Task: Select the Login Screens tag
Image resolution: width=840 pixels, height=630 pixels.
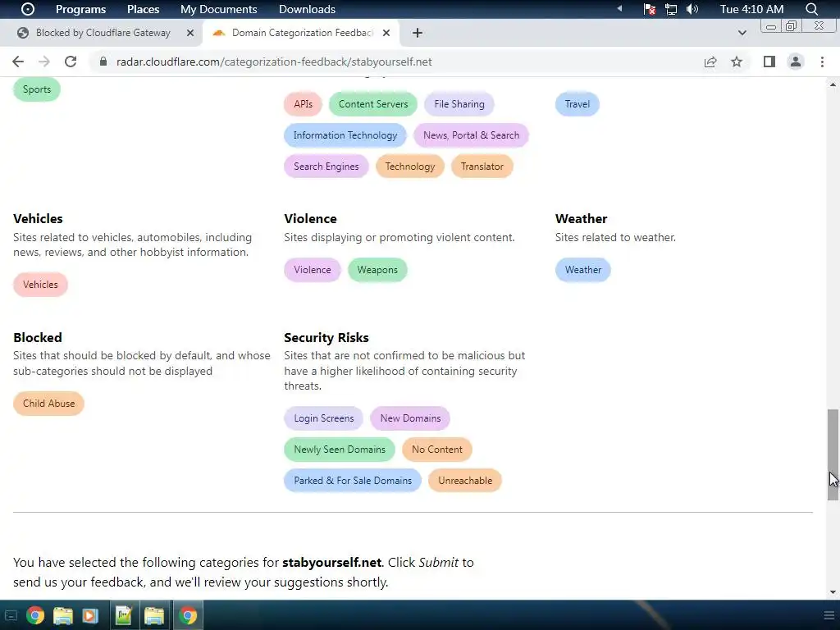Action: coord(323,418)
